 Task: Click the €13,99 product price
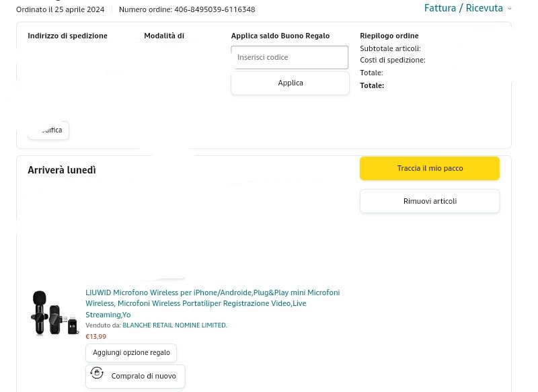(95, 336)
